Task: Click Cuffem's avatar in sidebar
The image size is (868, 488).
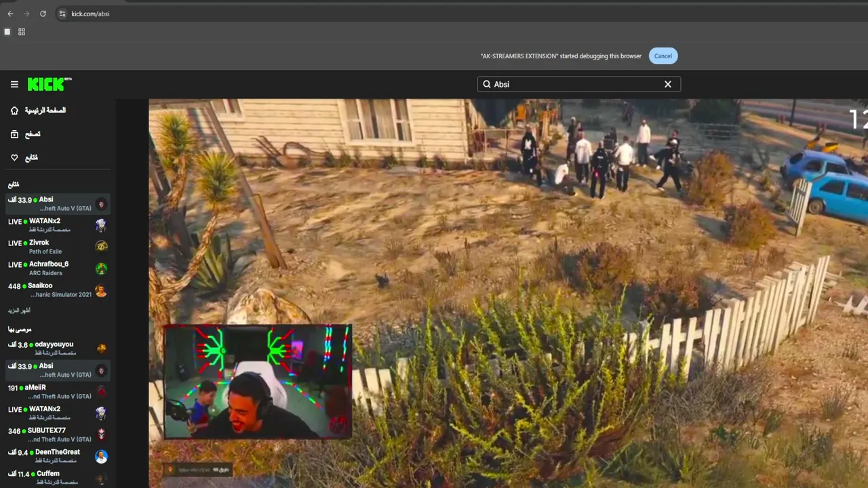Action: pos(101,478)
